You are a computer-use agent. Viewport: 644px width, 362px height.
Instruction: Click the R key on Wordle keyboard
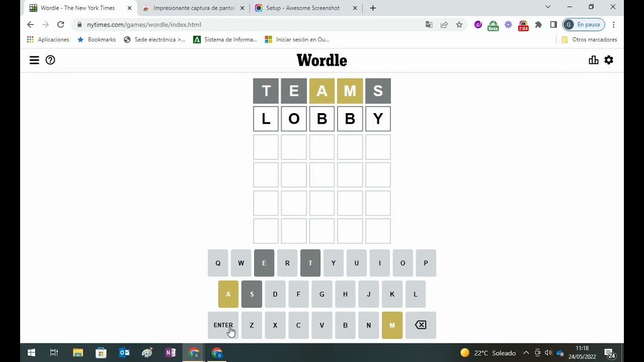pyautogui.click(x=287, y=263)
